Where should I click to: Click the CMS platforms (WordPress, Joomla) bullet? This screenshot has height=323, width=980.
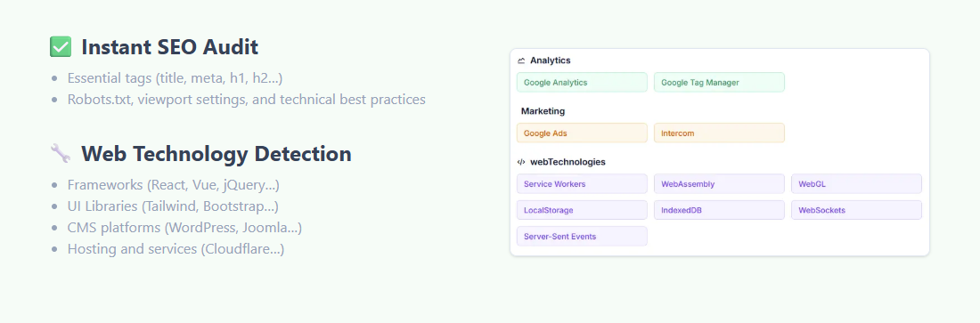pyautogui.click(x=184, y=228)
